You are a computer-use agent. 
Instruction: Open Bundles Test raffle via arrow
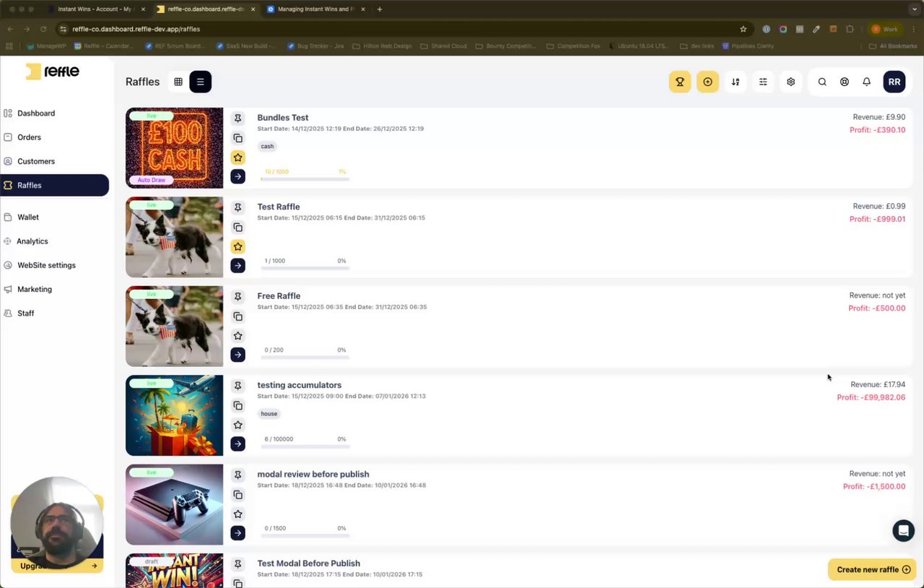coord(237,176)
